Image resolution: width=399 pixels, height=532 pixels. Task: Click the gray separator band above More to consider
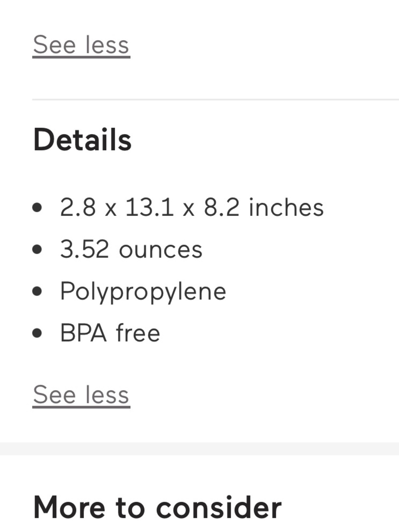pyautogui.click(x=199, y=449)
